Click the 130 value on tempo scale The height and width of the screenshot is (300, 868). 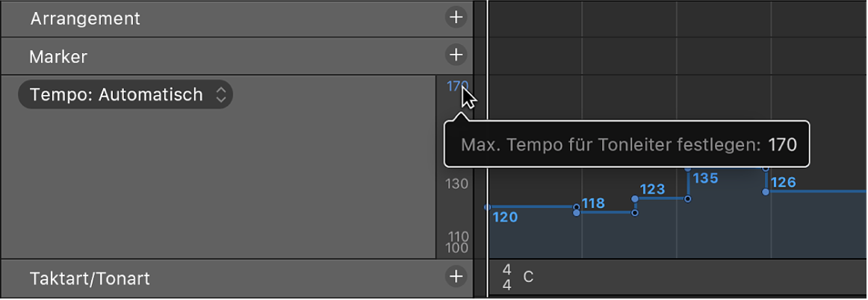pyautogui.click(x=457, y=184)
